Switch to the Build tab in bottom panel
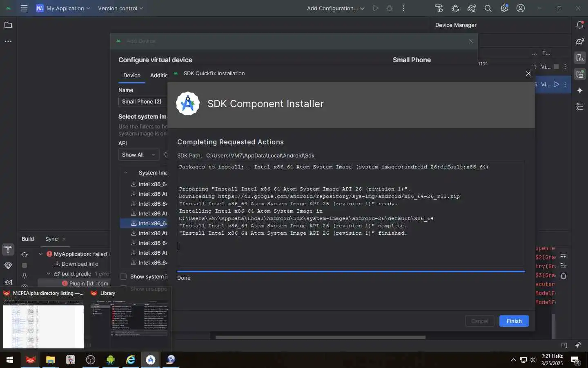 tap(28, 239)
